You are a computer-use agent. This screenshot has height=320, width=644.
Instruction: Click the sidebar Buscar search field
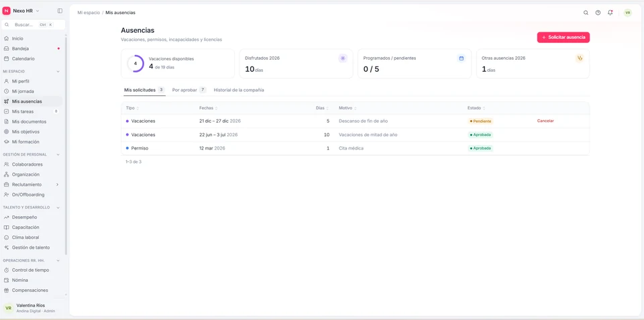34,25
